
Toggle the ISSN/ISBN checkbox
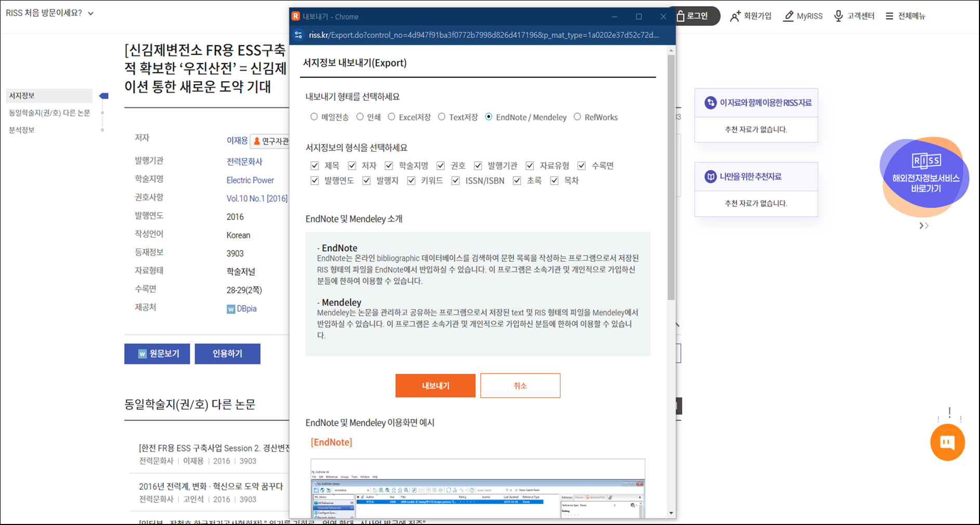456,180
